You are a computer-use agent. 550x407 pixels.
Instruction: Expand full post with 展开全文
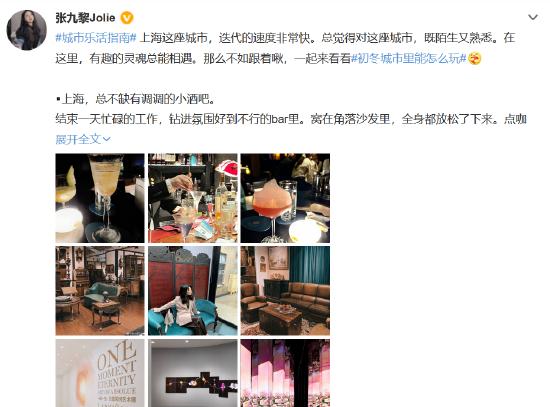pyautogui.click(x=79, y=139)
